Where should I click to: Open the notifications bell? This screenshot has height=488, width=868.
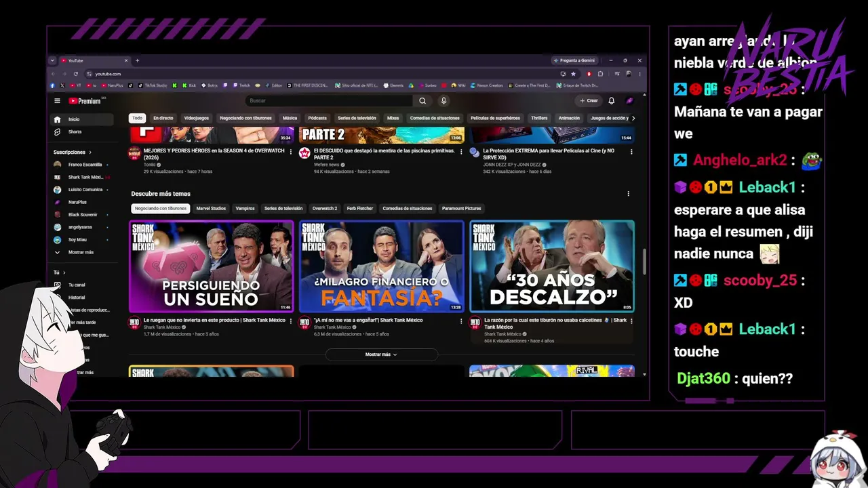[611, 101]
